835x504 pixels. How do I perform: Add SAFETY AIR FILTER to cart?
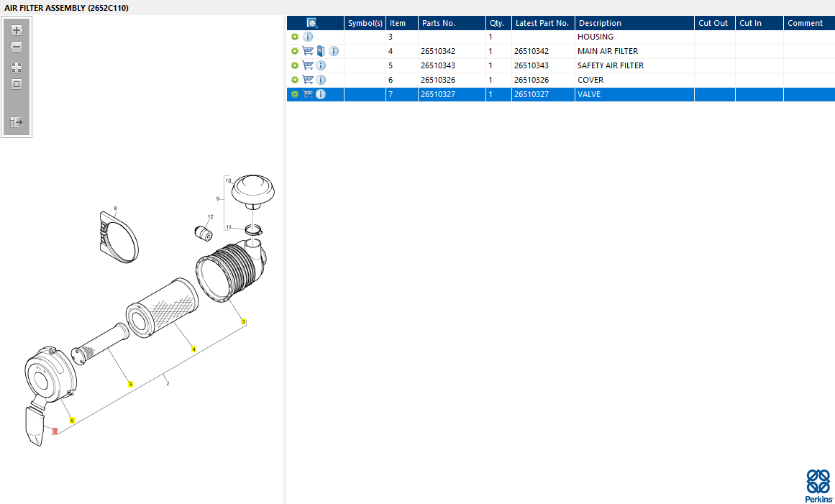tap(308, 65)
